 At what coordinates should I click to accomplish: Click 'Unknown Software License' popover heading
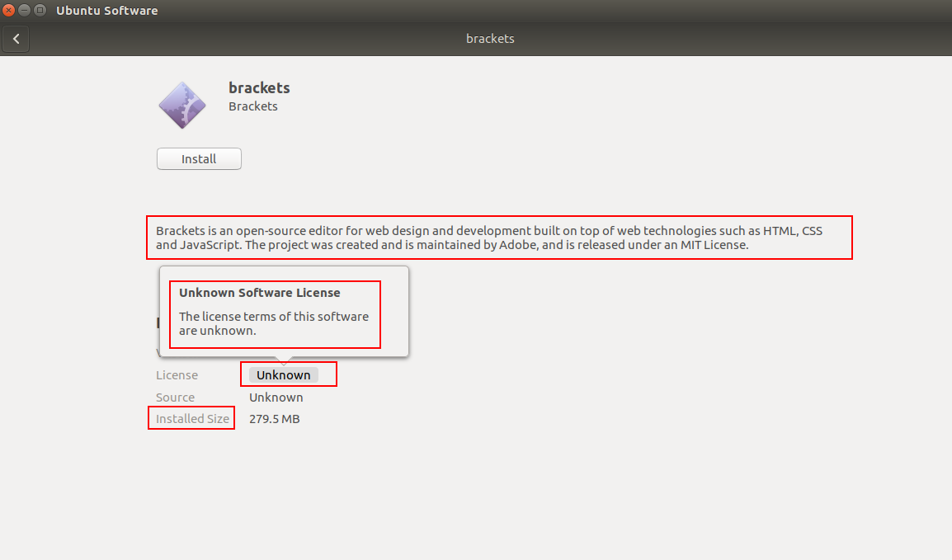point(260,293)
